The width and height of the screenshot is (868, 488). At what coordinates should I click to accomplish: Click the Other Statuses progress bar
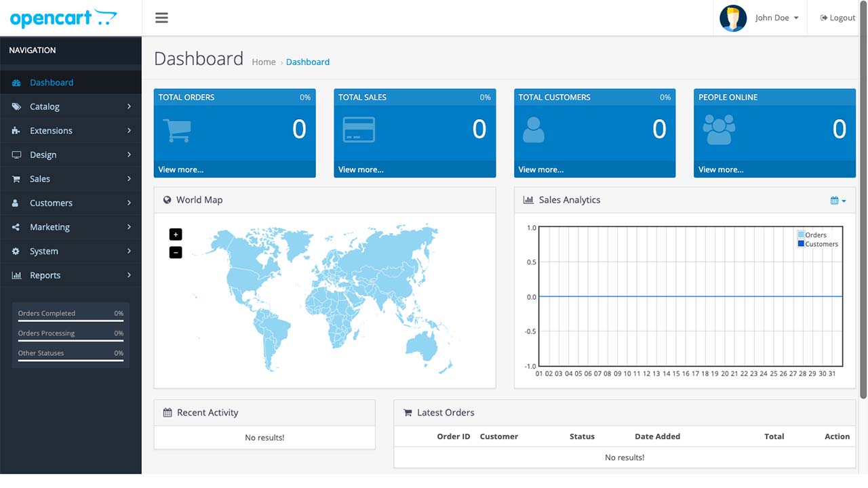71,361
